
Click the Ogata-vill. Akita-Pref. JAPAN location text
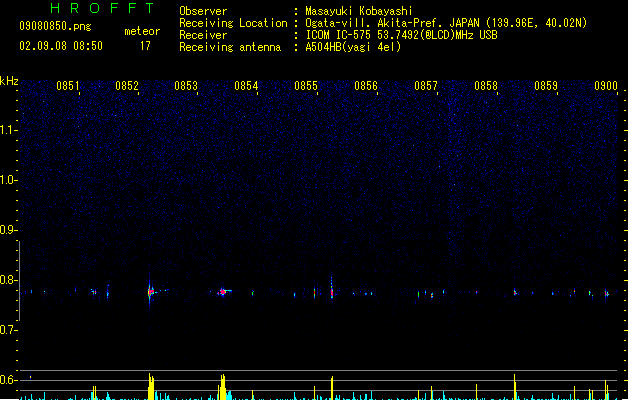point(446,23)
